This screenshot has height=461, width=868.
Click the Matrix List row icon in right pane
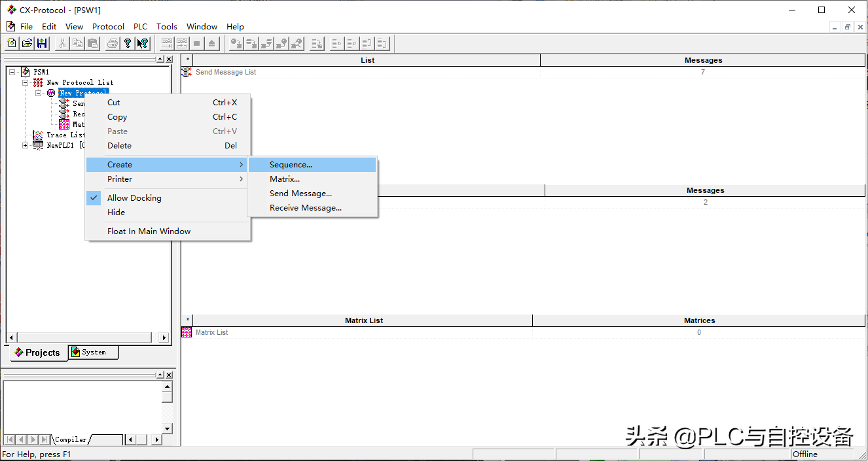(x=187, y=332)
